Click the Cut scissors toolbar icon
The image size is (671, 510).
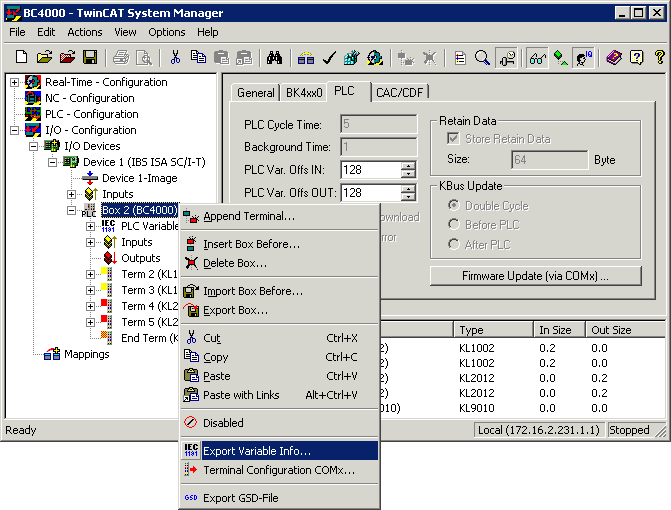[x=175, y=57]
